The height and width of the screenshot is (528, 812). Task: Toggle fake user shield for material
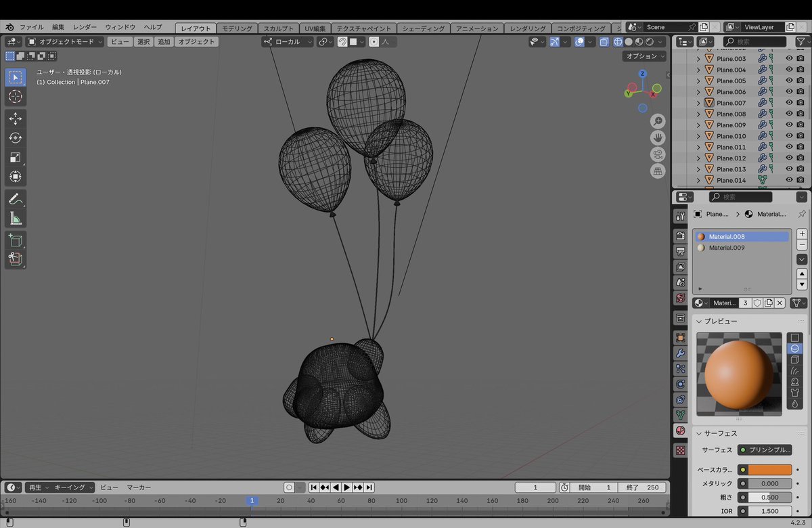(757, 303)
